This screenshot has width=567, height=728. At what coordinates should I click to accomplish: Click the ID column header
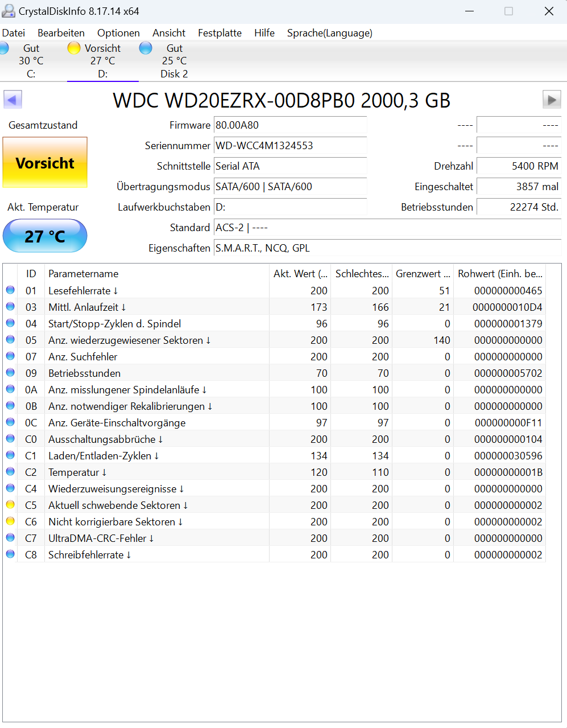pyautogui.click(x=31, y=274)
